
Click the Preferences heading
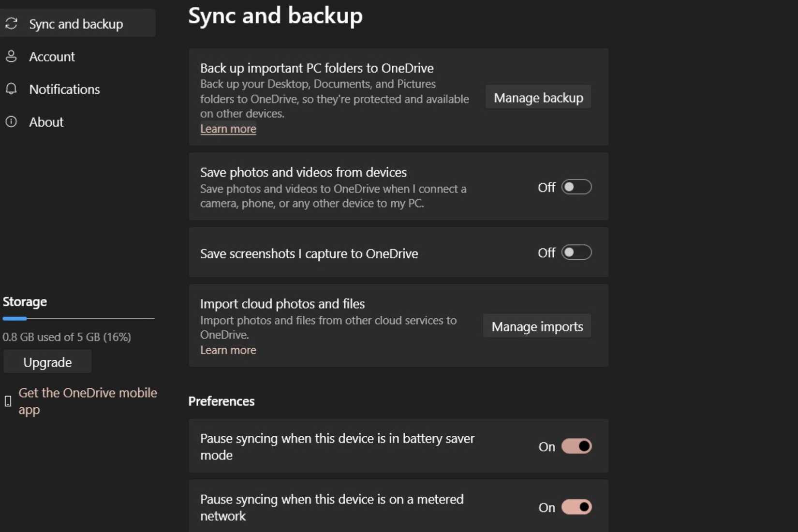(221, 401)
